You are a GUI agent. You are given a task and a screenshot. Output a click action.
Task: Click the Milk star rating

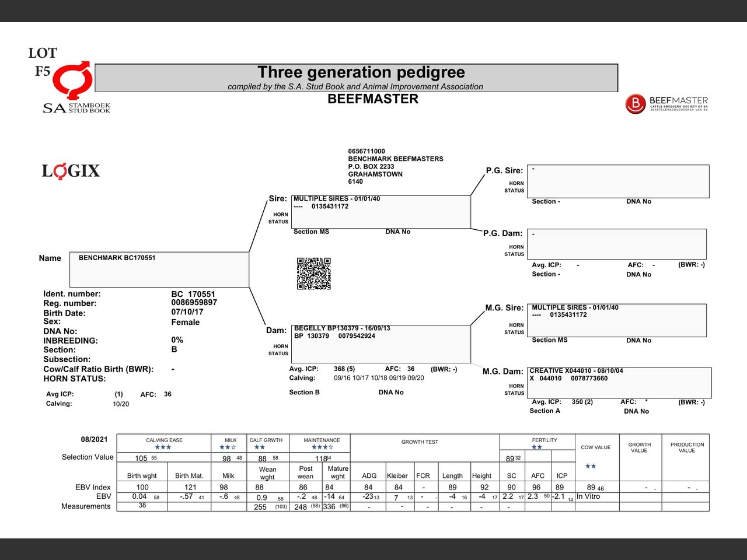[x=228, y=447]
